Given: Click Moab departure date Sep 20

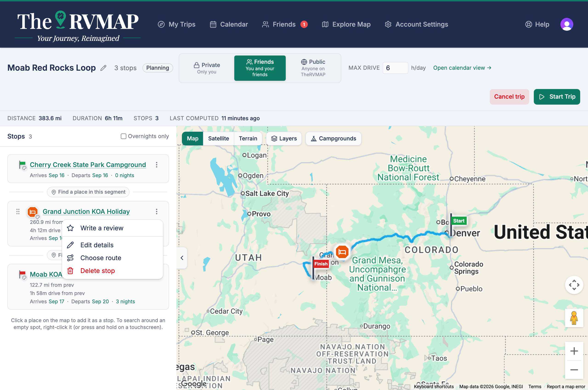Looking at the screenshot, I should pos(100,301).
